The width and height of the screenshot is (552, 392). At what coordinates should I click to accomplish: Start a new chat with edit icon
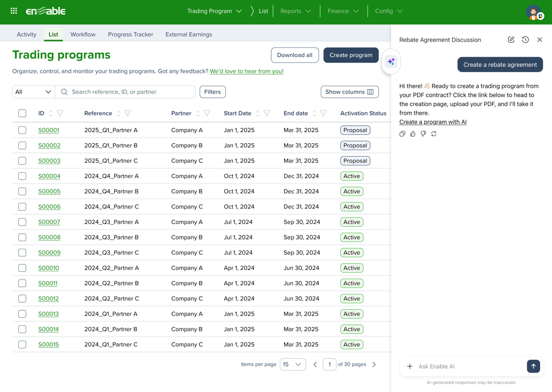pos(511,40)
